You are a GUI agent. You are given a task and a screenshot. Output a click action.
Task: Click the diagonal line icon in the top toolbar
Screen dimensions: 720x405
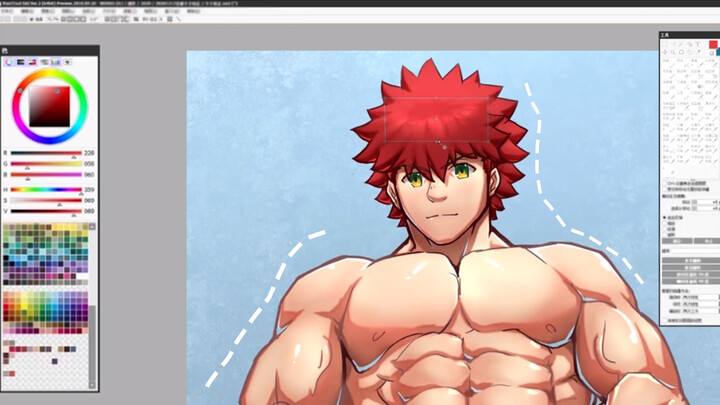coord(178,19)
